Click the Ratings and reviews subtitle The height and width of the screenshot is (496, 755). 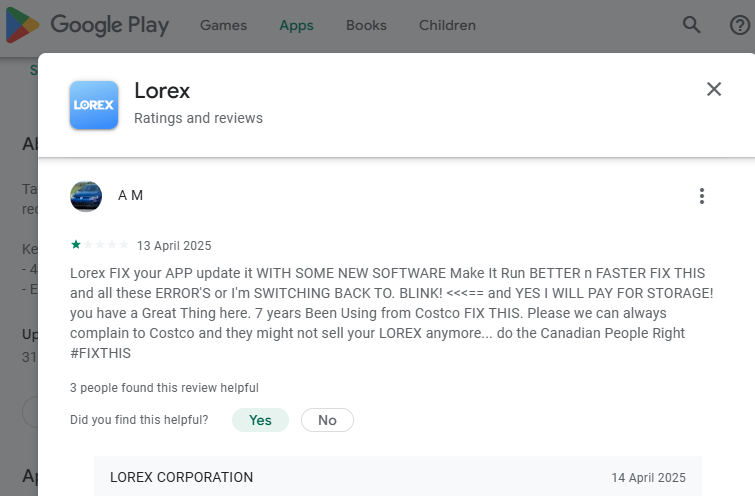pos(198,118)
